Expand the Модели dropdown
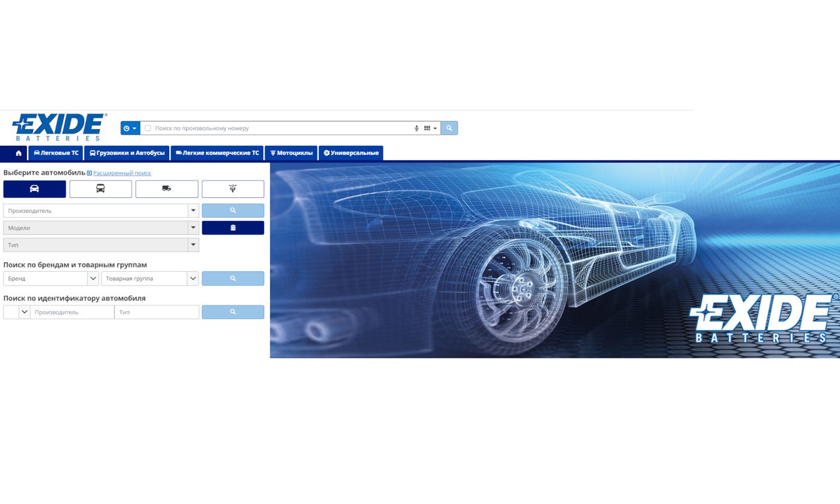The image size is (840, 504). tap(193, 227)
